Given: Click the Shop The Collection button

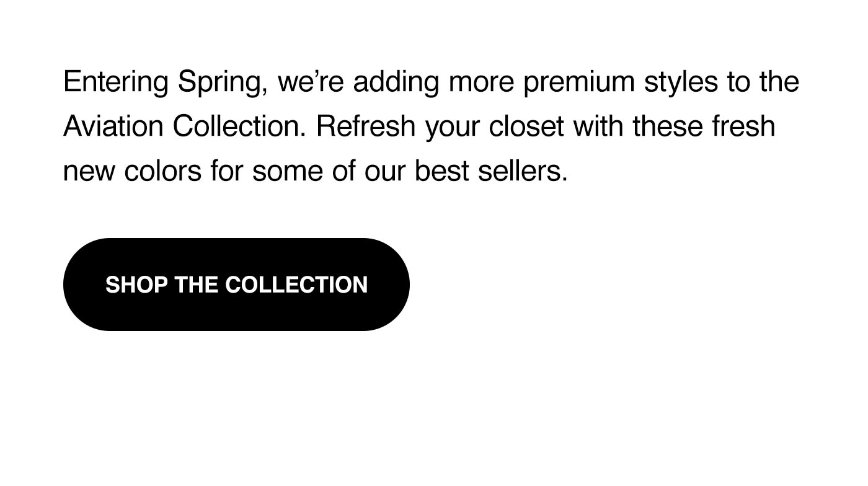Looking at the screenshot, I should coord(236,285).
